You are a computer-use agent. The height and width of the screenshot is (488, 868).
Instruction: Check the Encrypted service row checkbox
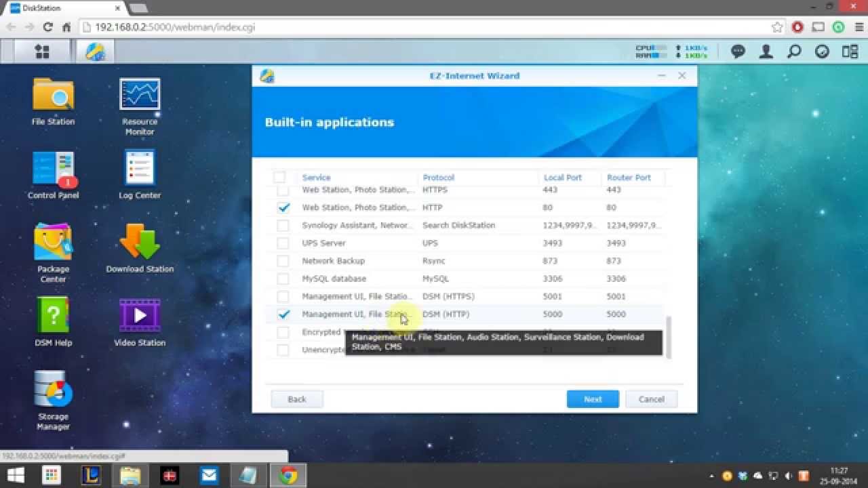(283, 332)
